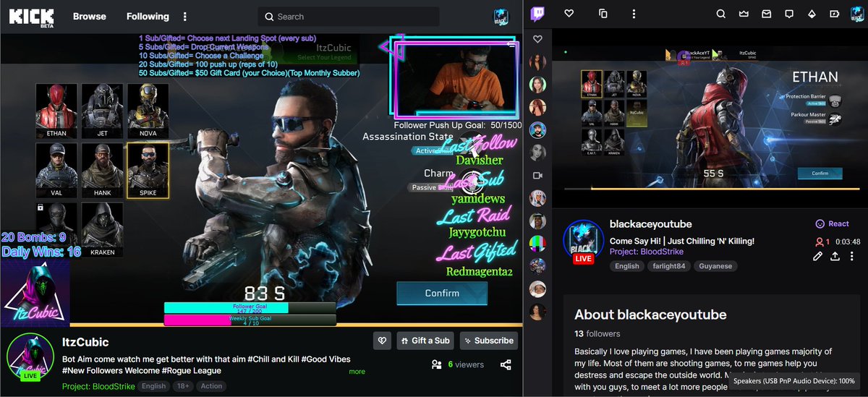Image resolution: width=868 pixels, height=397 pixels.
Task: Open the Browse page on Kick
Action: (x=90, y=16)
